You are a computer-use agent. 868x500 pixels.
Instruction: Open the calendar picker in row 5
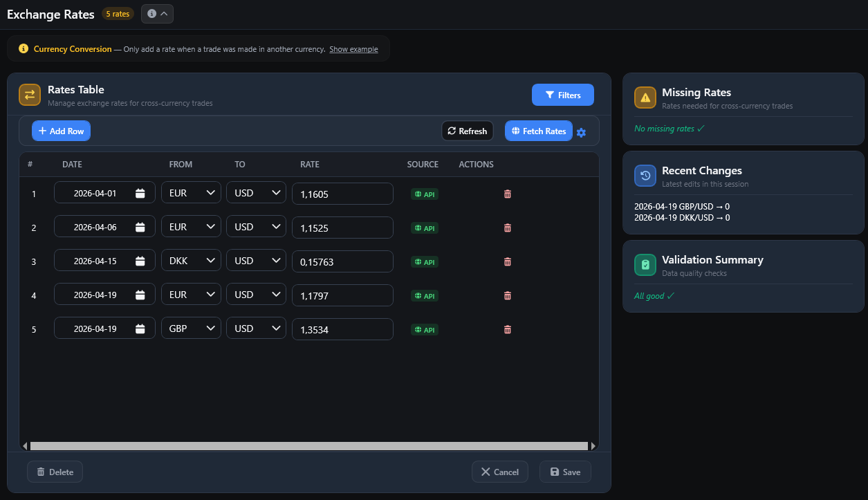coord(140,328)
